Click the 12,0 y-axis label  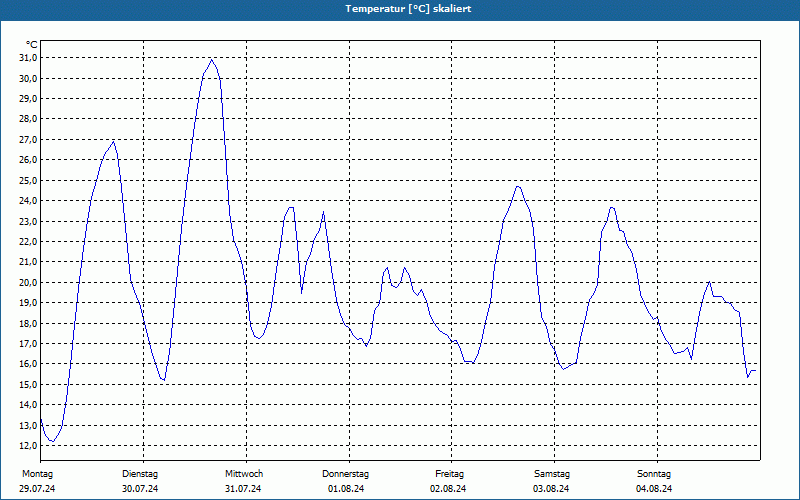(28, 445)
